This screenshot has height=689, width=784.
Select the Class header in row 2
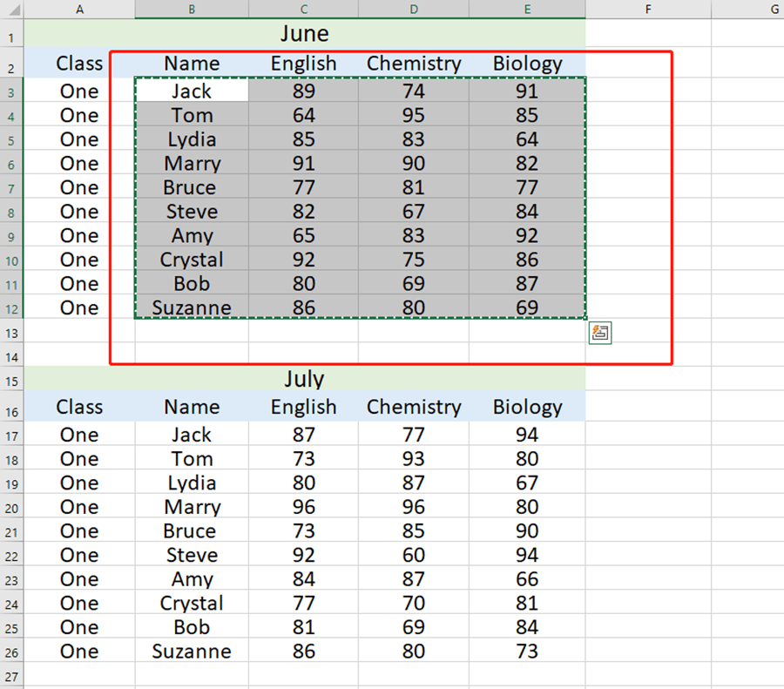pos(79,63)
